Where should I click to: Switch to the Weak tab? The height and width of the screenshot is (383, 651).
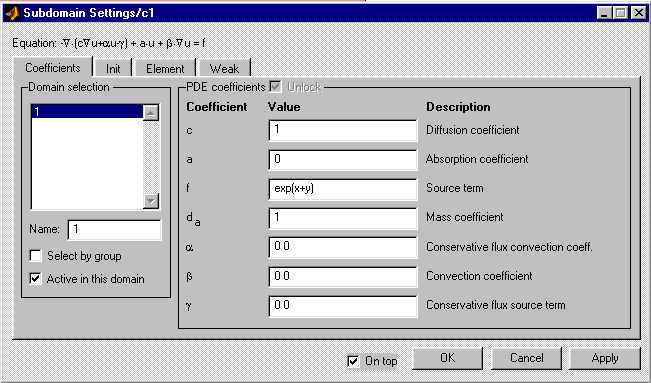224,69
